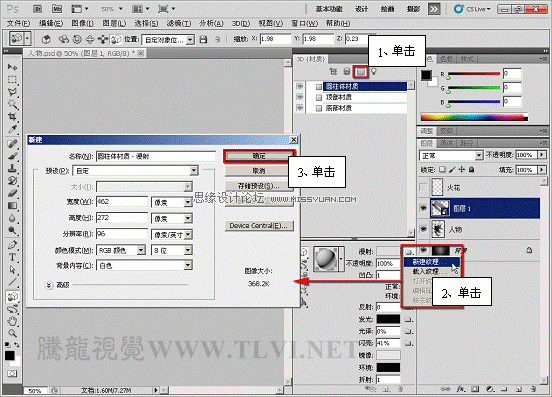552x397 pixels.
Task: Toggle visibility of 火花 layer
Action: [x=423, y=187]
